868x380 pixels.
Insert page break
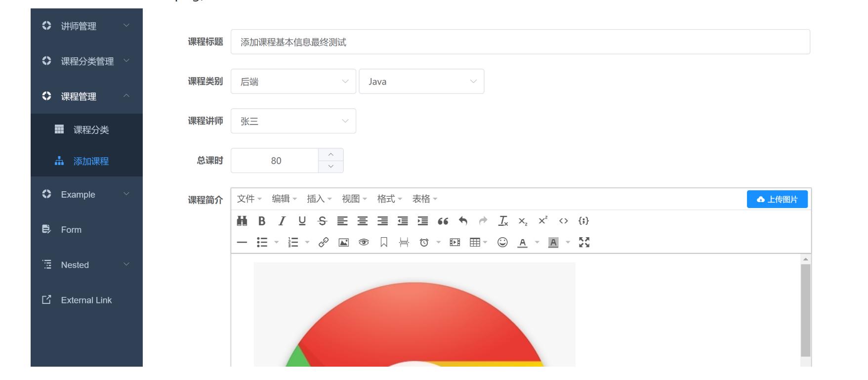pyautogui.click(x=404, y=242)
